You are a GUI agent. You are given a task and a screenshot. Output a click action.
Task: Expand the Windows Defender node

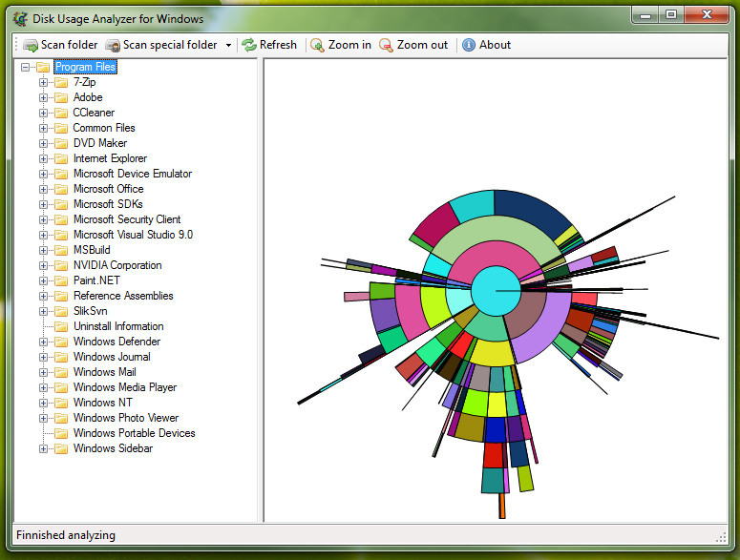43,342
